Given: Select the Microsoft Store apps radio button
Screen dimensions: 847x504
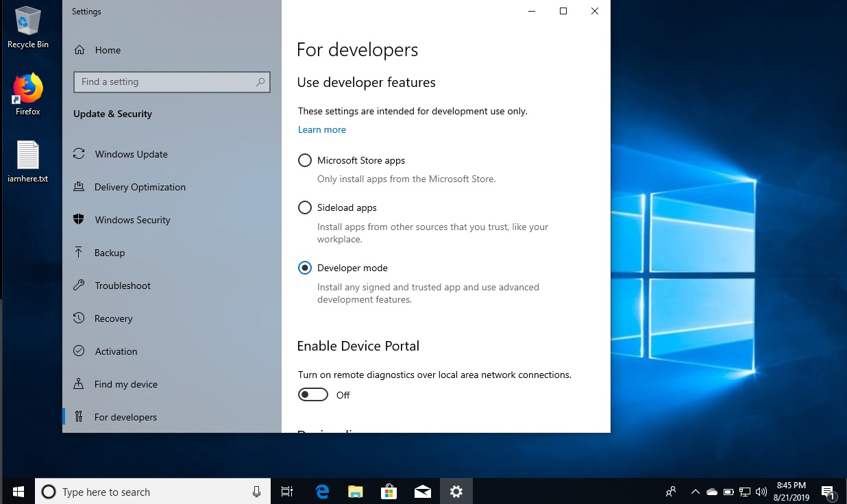Looking at the screenshot, I should 305,160.
